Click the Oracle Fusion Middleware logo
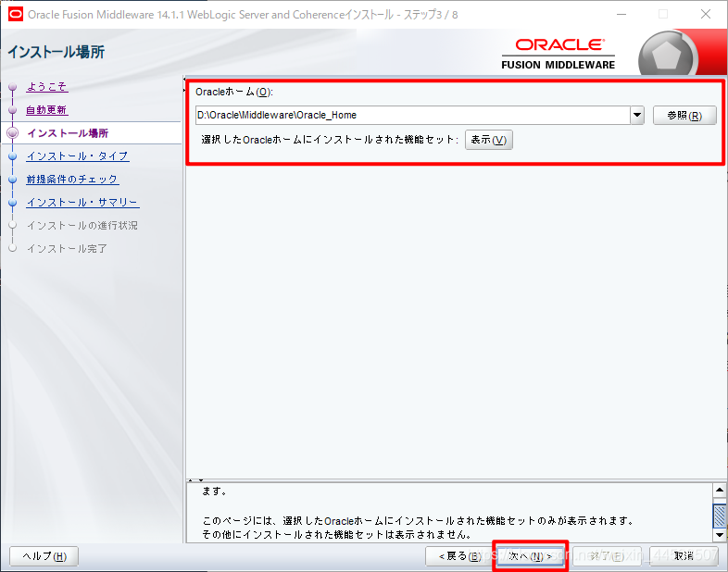Screen dimensions: 728x572 coord(559,54)
